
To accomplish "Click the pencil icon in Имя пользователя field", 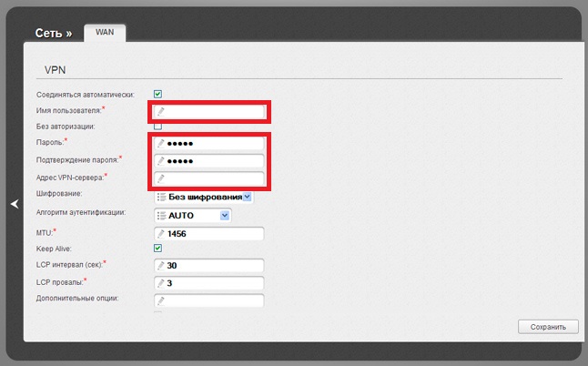I will [161, 111].
